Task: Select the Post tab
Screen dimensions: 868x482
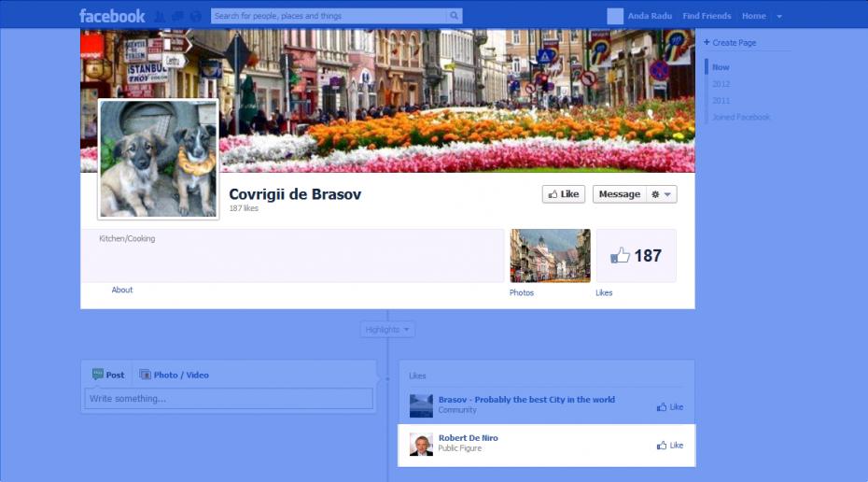Action: (x=108, y=376)
